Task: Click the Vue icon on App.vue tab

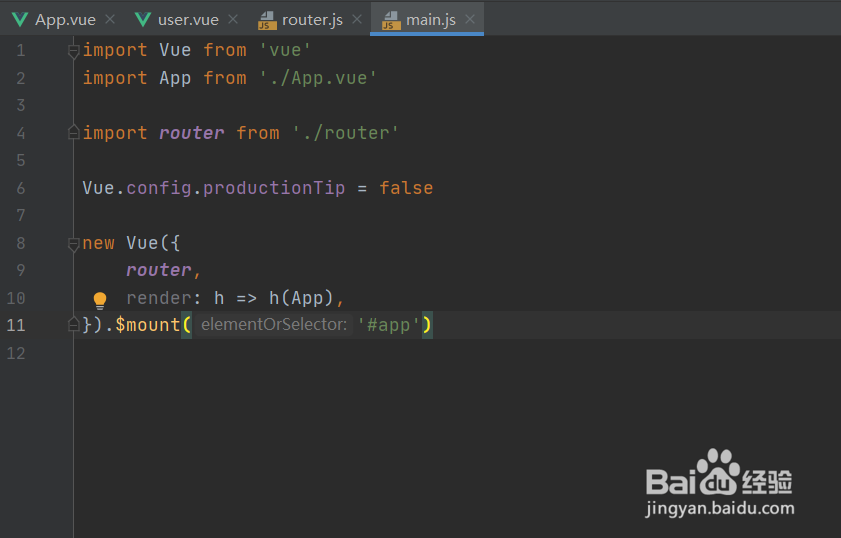Action: pyautogui.click(x=20, y=20)
